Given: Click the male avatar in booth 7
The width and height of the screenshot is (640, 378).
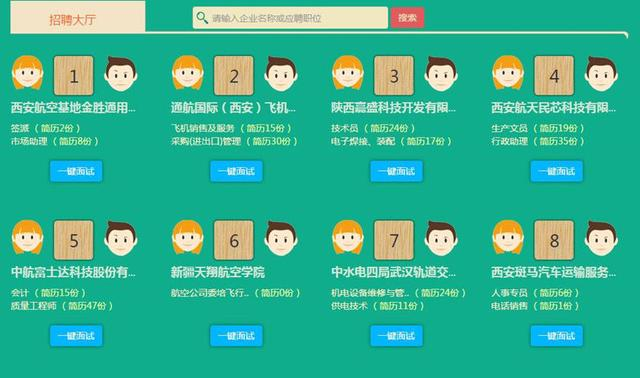Looking at the screenshot, I should click(x=441, y=238).
